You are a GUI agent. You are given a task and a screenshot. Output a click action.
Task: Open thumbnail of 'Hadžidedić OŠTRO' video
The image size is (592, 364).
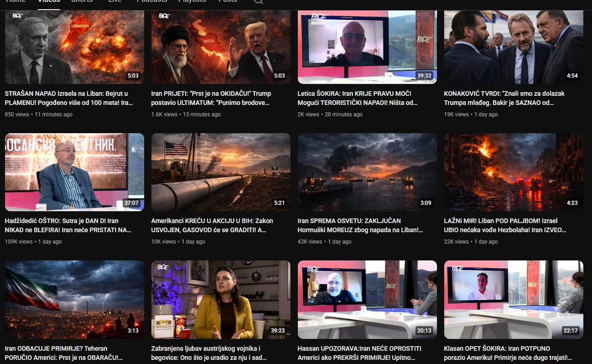[x=74, y=172]
